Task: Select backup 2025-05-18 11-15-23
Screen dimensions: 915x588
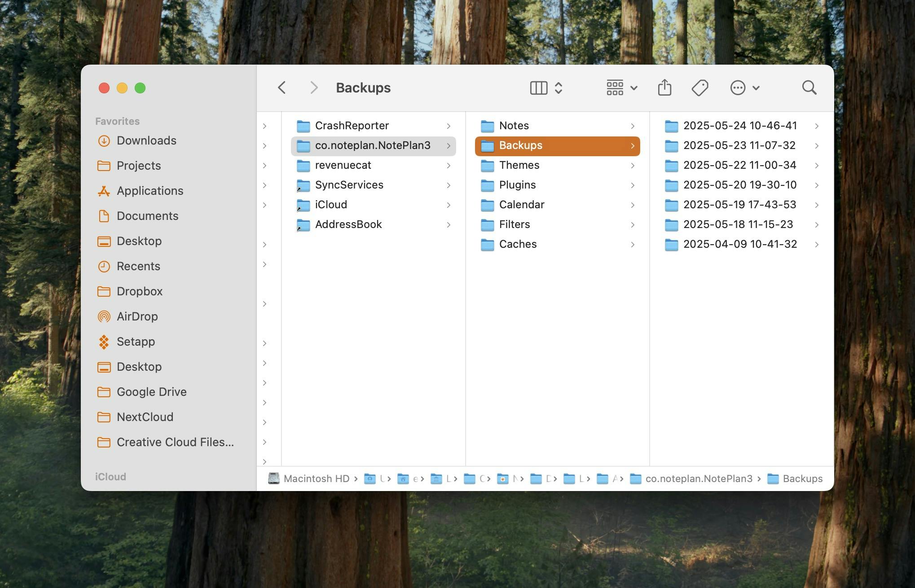Action: click(741, 224)
